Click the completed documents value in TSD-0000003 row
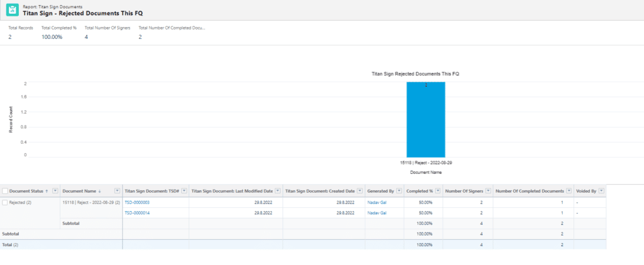The width and height of the screenshot is (644, 265). [562, 203]
